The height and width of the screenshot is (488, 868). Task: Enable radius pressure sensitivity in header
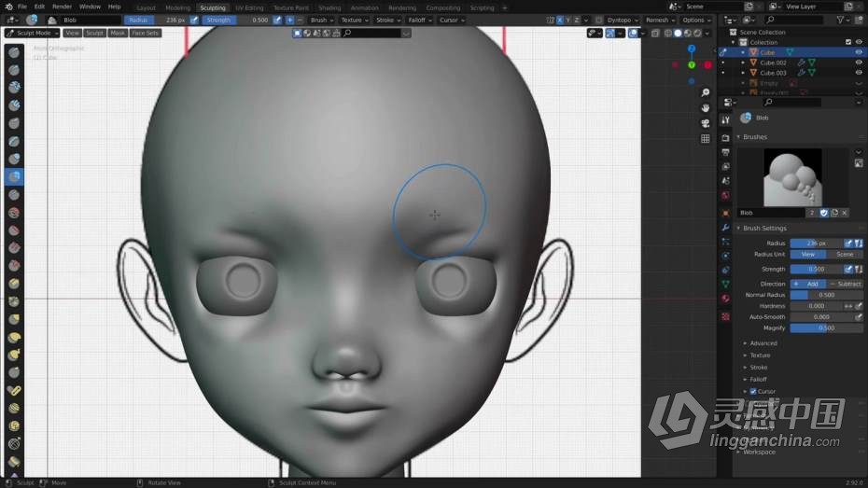[194, 20]
